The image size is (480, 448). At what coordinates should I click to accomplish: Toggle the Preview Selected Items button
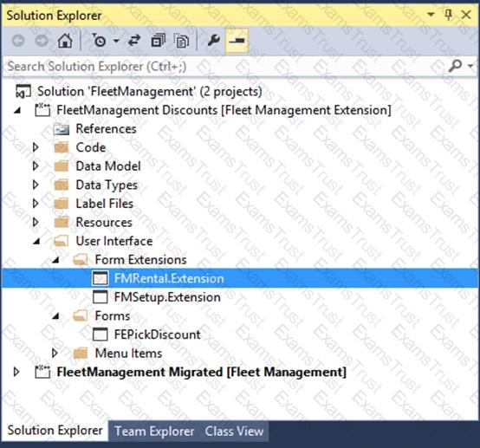click(x=237, y=41)
